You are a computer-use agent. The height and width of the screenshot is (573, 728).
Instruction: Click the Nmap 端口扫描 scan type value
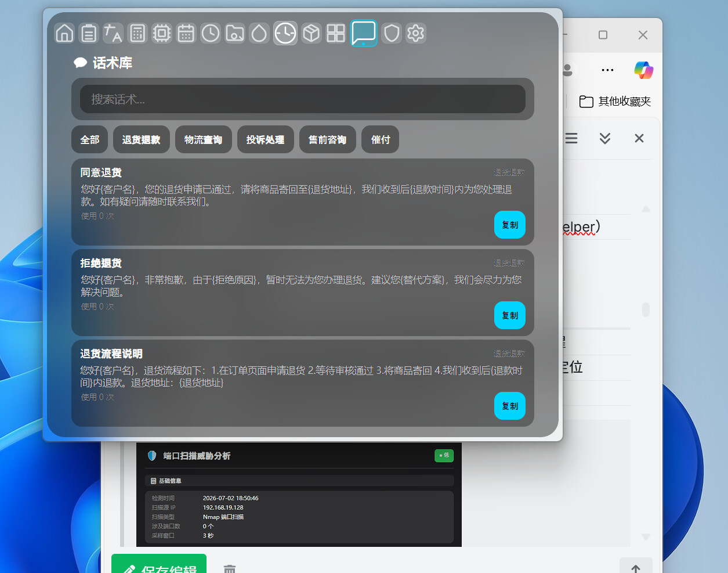pos(223,517)
